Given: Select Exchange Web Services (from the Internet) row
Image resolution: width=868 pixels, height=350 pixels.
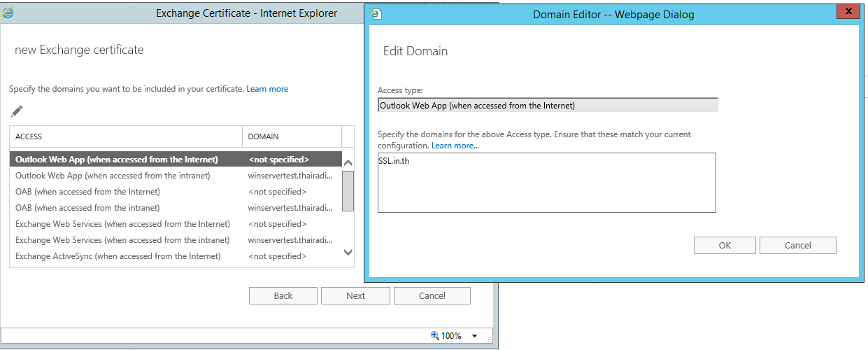Looking at the screenshot, I should [x=122, y=224].
